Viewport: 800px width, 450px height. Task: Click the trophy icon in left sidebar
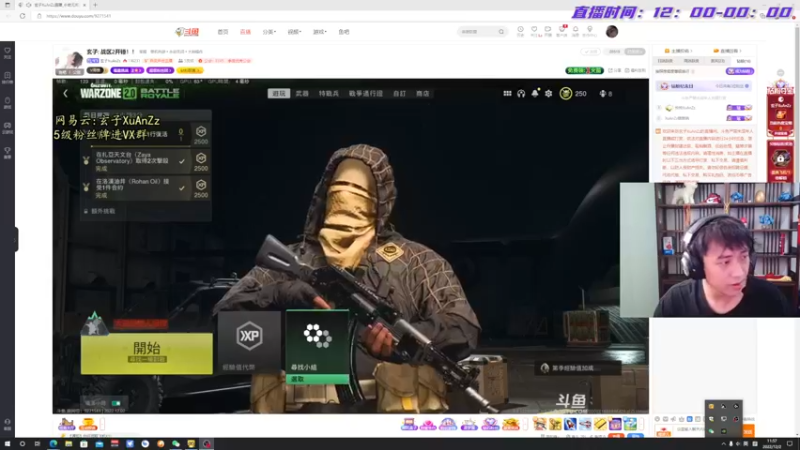7,151
